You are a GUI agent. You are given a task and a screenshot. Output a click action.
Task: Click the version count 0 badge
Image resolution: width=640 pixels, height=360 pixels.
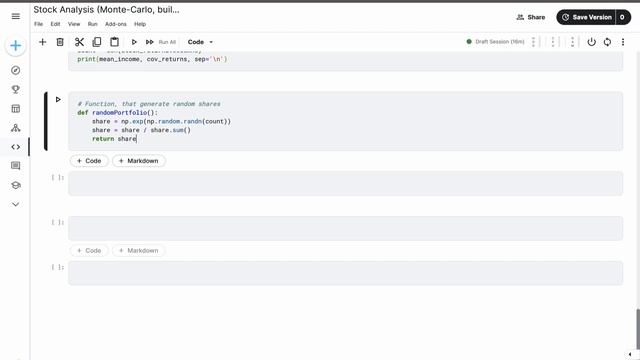[622, 17]
